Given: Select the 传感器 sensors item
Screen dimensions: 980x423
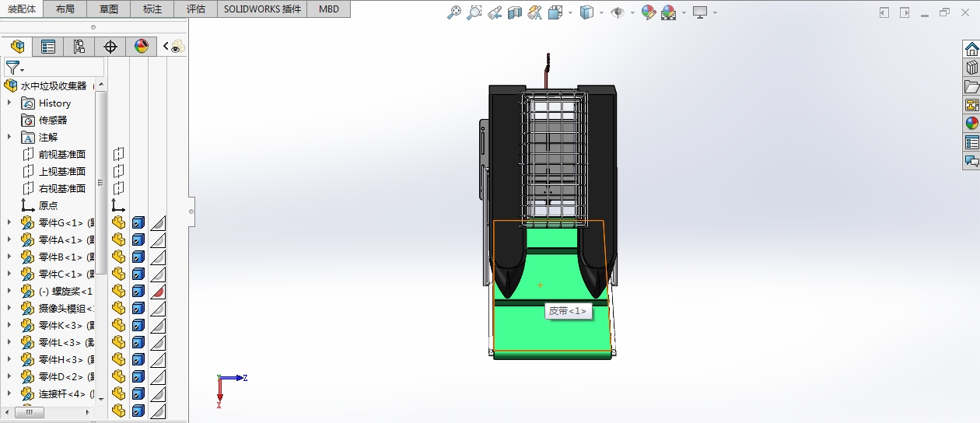Looking at the screenshot, I should point(53,120).
